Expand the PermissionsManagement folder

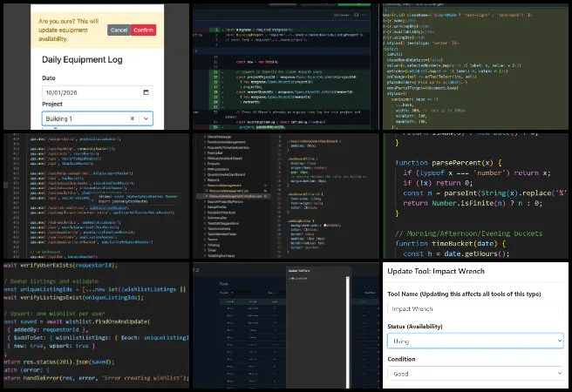click(x=226, y=142)
